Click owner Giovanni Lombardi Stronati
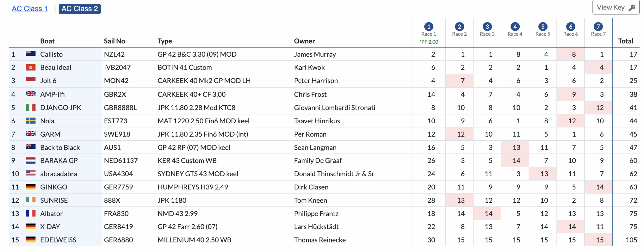Image resolution: width=644 pixels, height=252 pixels. coord(334,108)
